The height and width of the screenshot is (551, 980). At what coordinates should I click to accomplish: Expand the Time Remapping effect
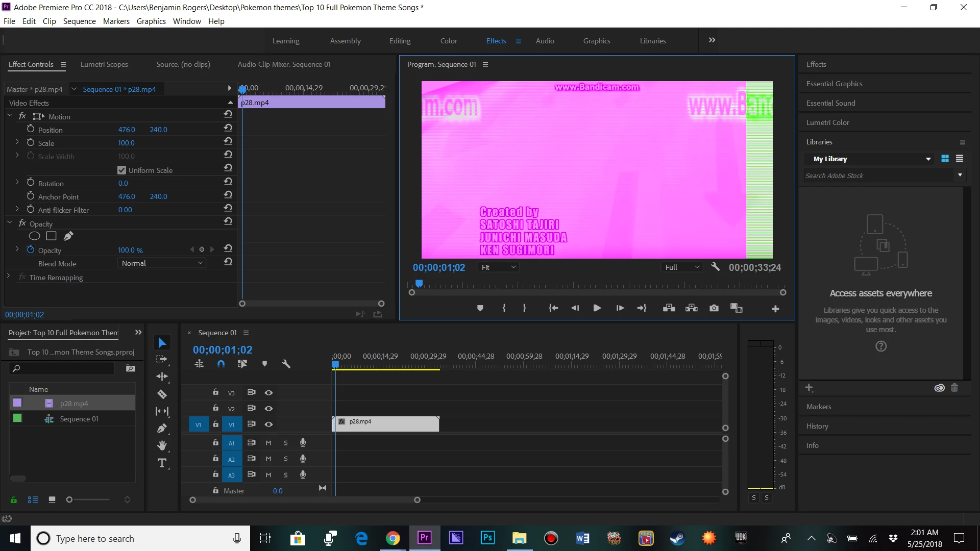[x=9, y=276]
